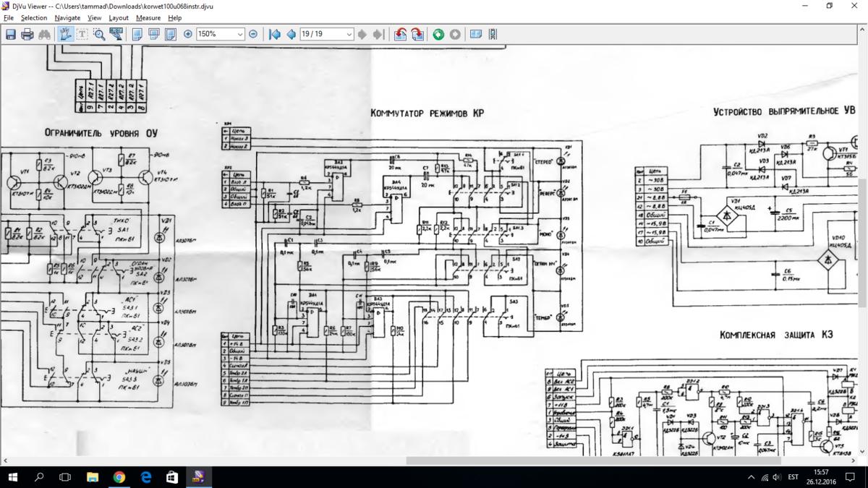
Task: Jump to the first page
Action: 275,34
